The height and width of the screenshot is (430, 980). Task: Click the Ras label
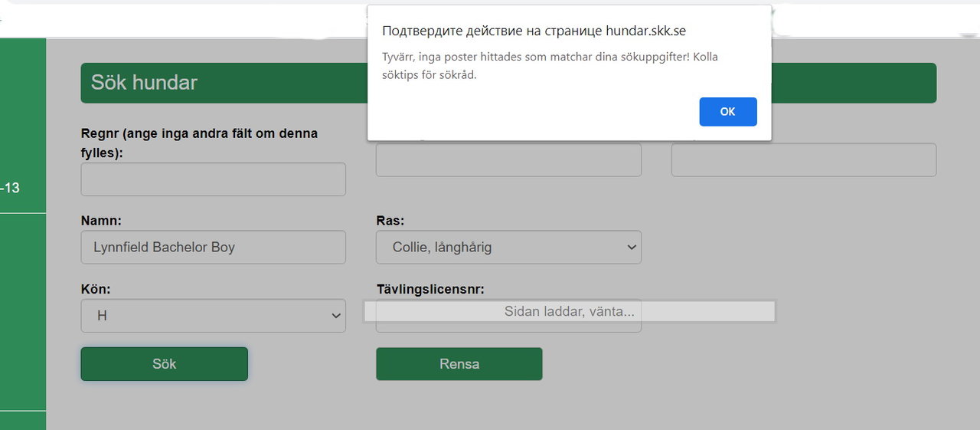tap(390, 221)
